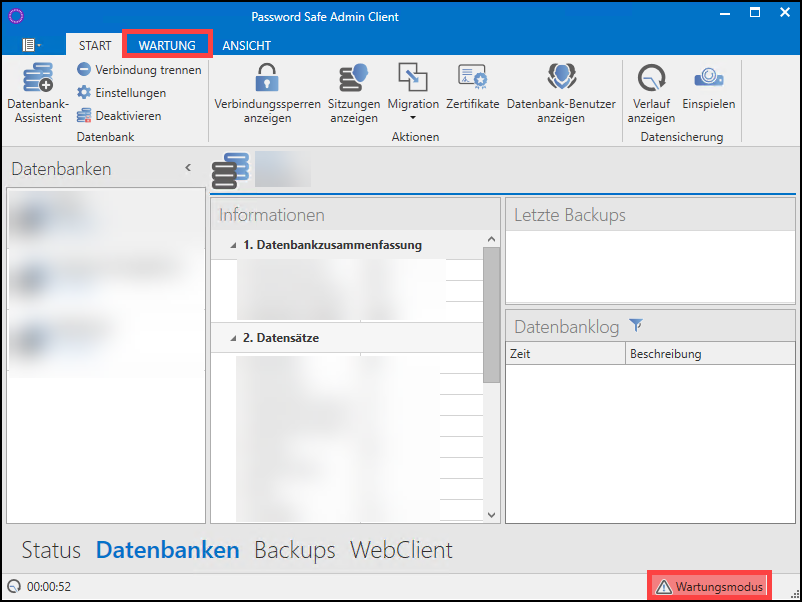The width and height of the screenshot is (802, 602).
Task: Show Datenbank-Benutzer anzeigen
Action: point(561,93)
